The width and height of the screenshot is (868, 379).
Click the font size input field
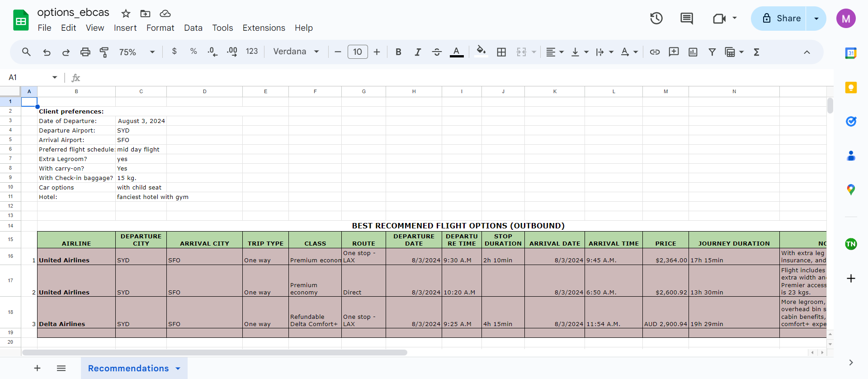358,52
